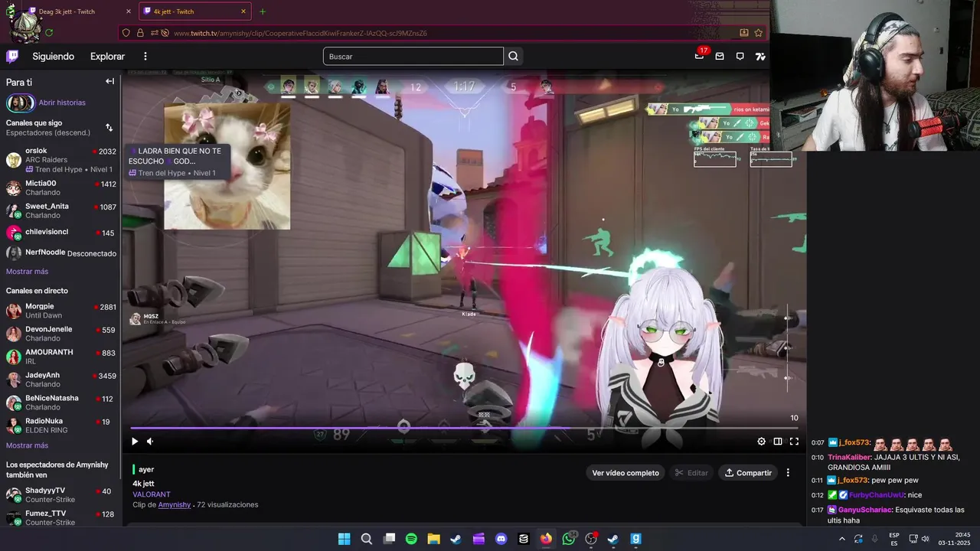Seek on the clip progress bar
This screenshot has width=980, height=551.
(465, 429)
